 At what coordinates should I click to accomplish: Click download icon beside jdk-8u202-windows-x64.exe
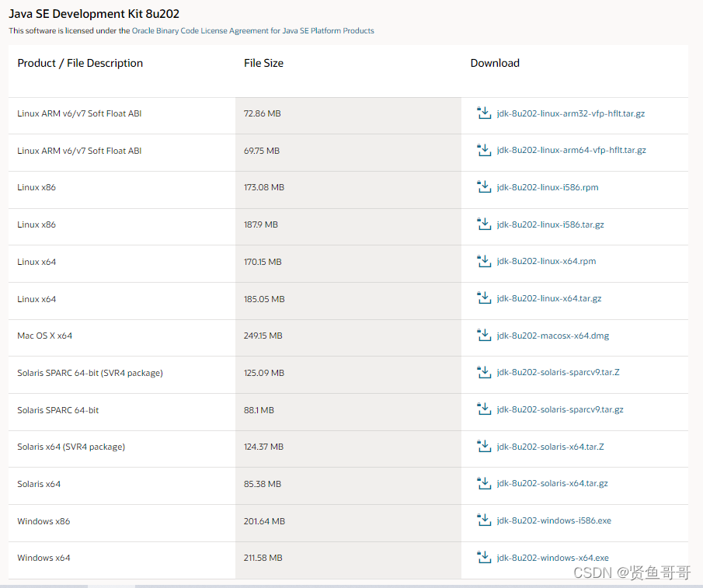click(x=484, y=558)
